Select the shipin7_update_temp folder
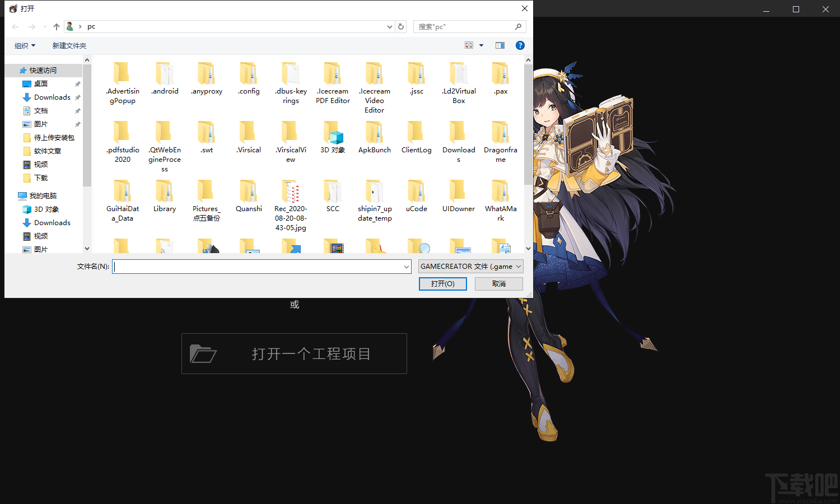This screenshot has width=840, height=504. pyautogui.click(x=375, y=200)
